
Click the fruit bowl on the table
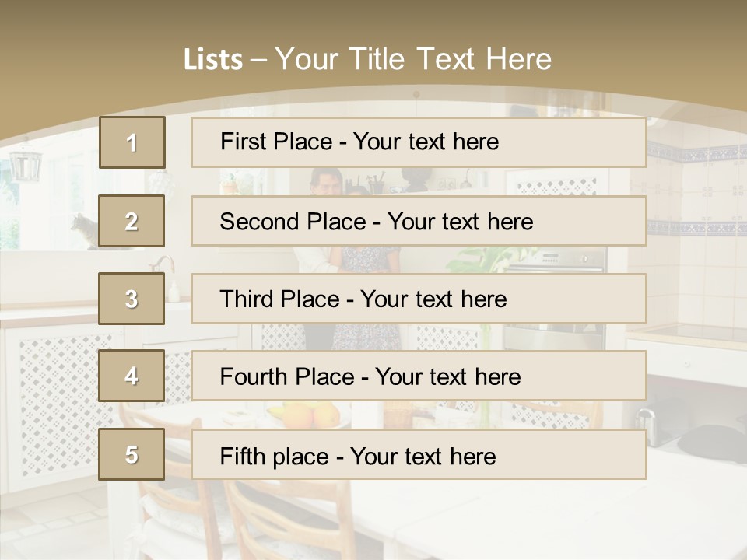306,414
